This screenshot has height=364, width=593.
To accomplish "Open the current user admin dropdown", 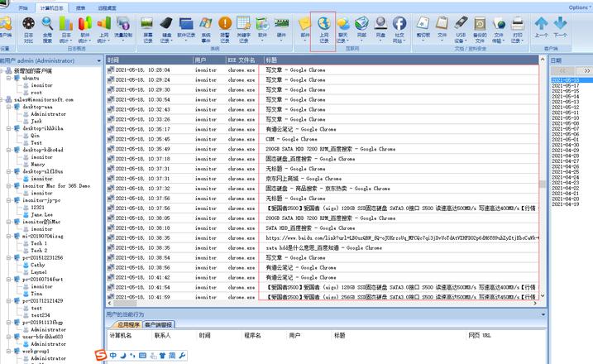I will [x=98, y=60].
